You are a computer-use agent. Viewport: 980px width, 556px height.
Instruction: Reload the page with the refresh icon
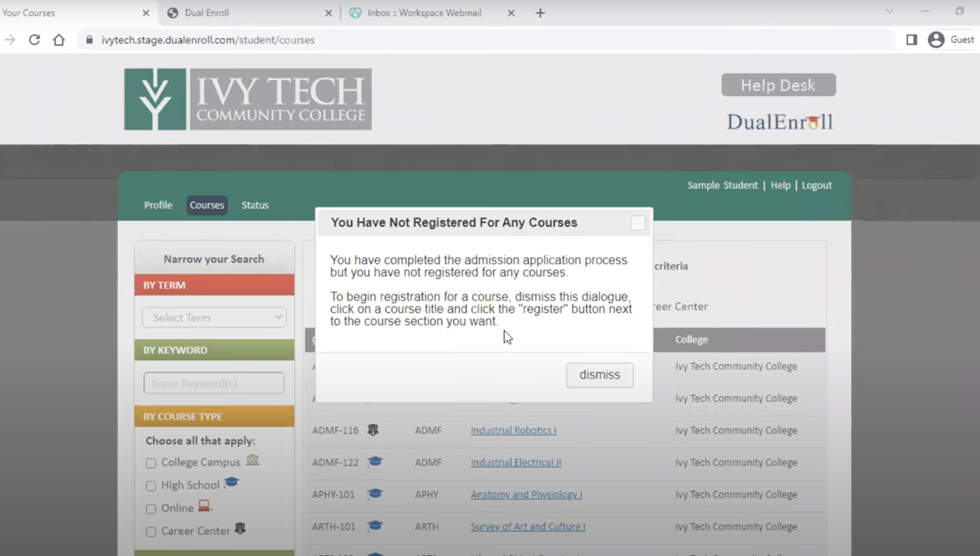coord(34,40)
